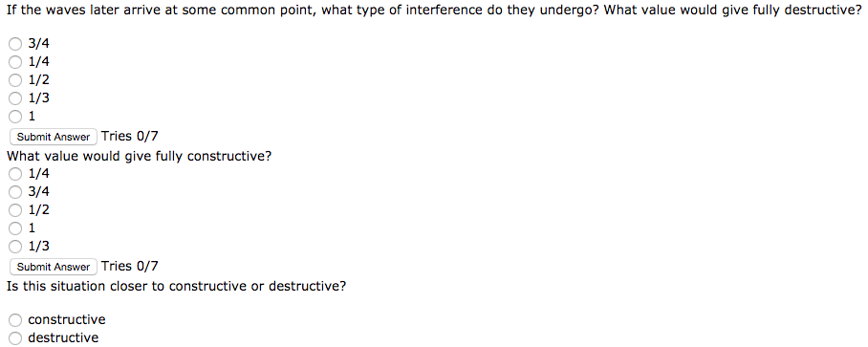Select 1/3 for fully destructive question
The height and width of the screenshot is (347, 868).
[15, 98]
